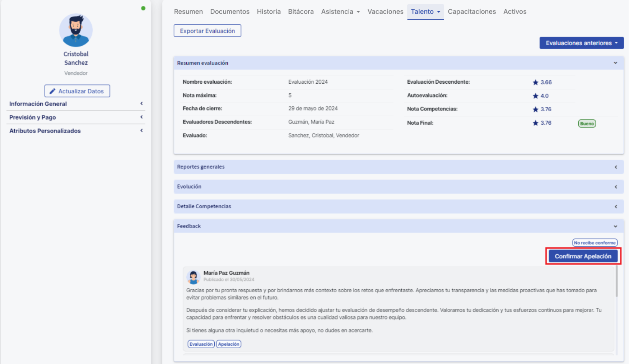629x364 pixels.
Task: Click the star icon next to Autoevaluación
Action: click(x=535, y=96)
